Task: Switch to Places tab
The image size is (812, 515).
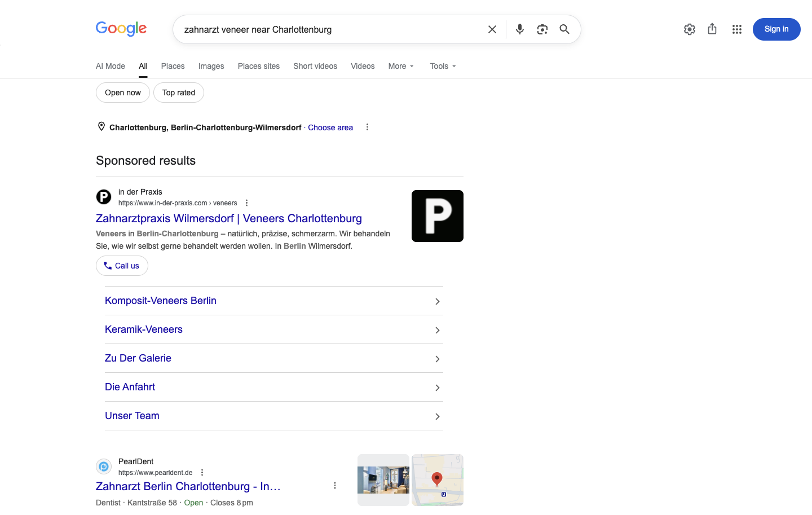Action: pyautogui.click(x=173, y=66)
